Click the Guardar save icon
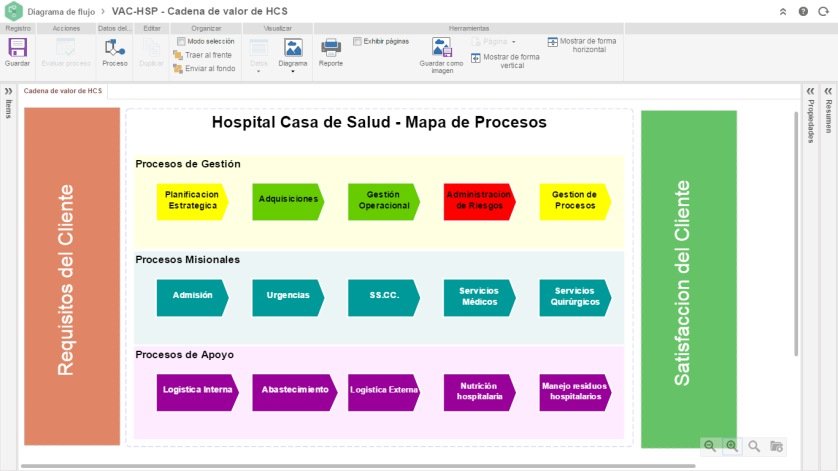The height and width of the screenshot is (471, 838). coord(17,48)
